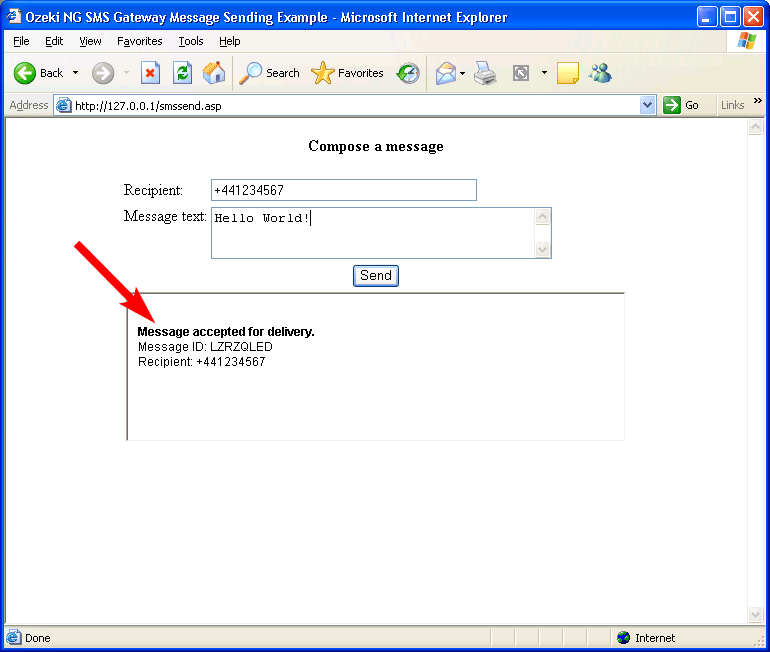This screenshot has height=652, width=770.
Task: Click the Edit/size toolbar icon
Action: coord(521,73)
